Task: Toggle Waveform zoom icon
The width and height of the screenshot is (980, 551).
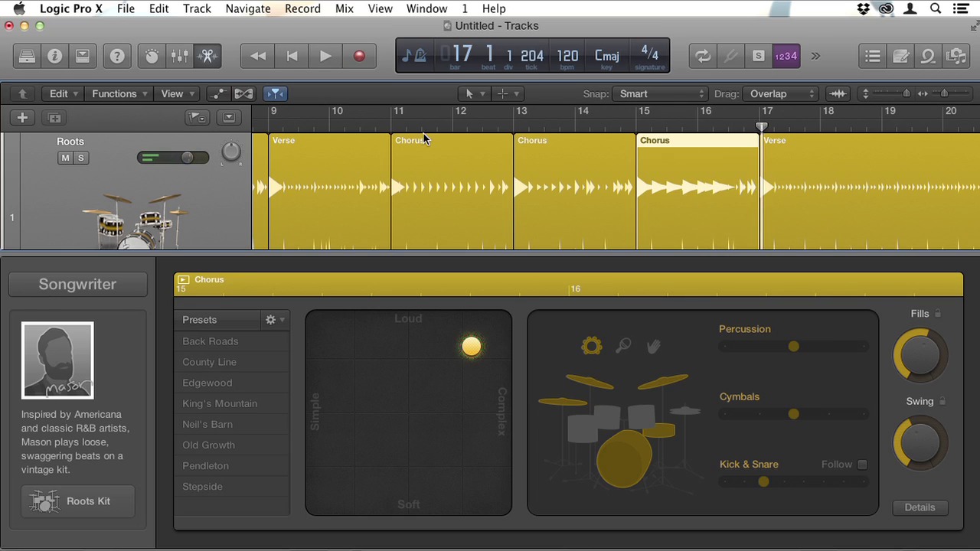Action: click(x=838, y=93)
